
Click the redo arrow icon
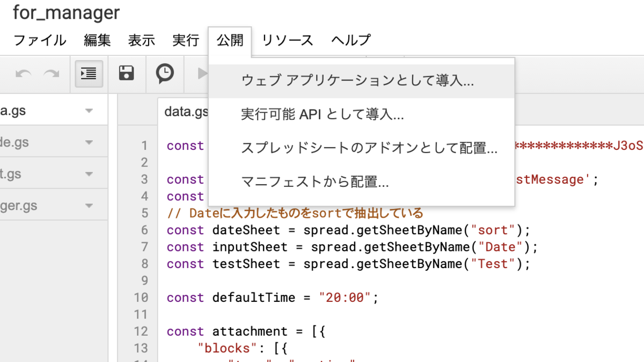pos(52,74)
